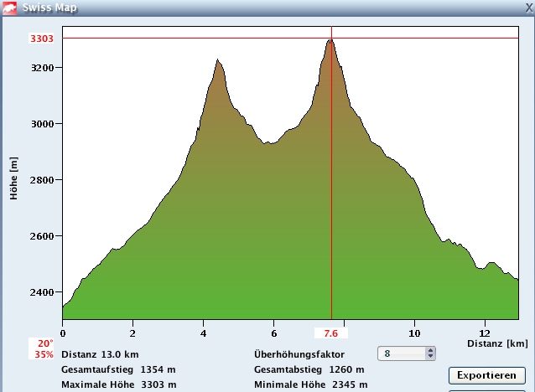Click the Höhe [m] axis label
Screen dimensions: 535x392
15,177
